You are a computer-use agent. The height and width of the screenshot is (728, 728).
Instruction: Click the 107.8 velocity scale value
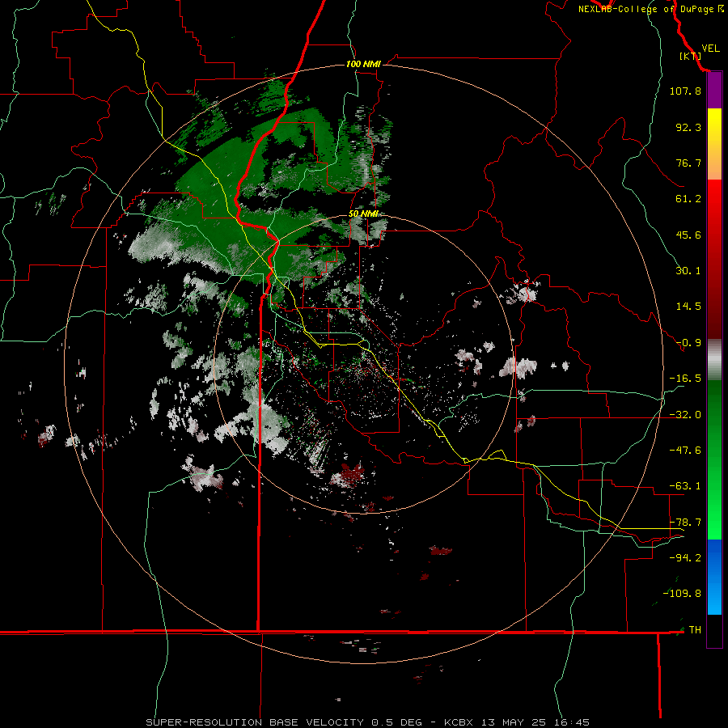[x=685, y=91]
